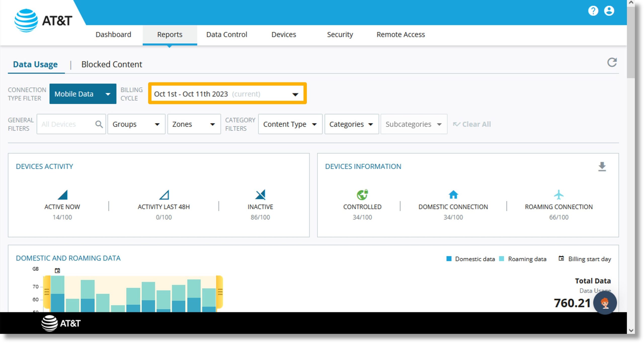Click the billing start day marker above chart

(x=57, y=271)
